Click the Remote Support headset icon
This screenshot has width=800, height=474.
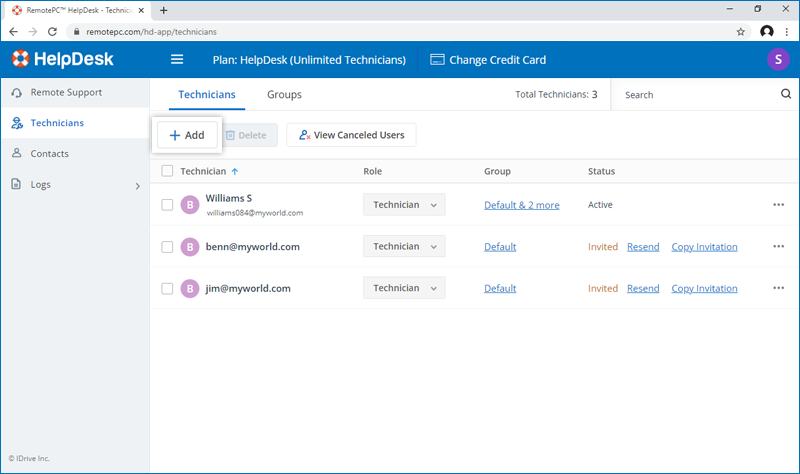point(17,93)
